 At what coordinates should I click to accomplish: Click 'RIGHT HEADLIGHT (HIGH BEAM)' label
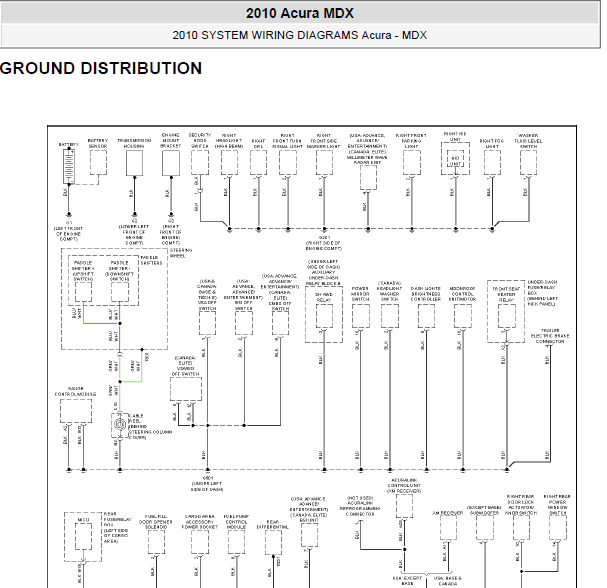[x=229, y=141]
